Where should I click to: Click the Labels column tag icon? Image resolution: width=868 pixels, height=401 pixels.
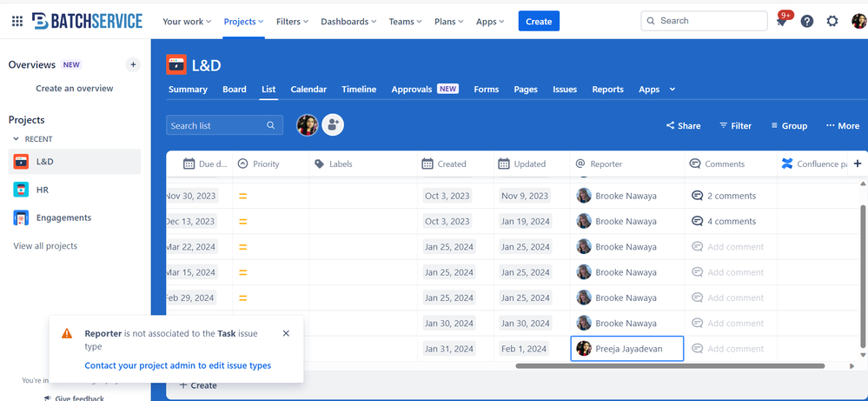pyautogui.click(x=319, y=164)
